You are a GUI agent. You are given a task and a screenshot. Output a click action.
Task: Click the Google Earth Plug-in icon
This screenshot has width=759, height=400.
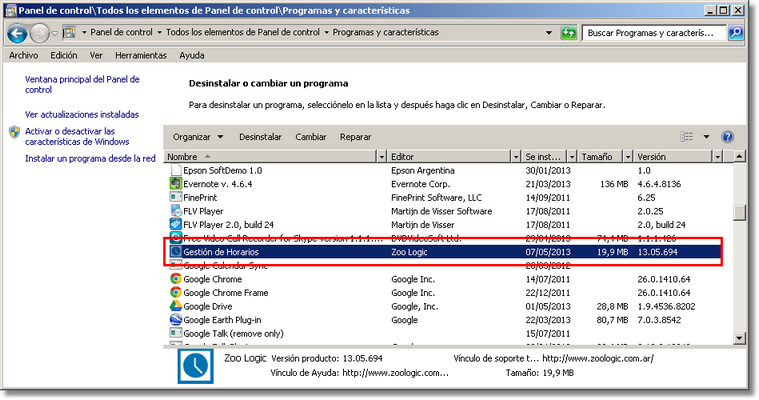[175, 320]
